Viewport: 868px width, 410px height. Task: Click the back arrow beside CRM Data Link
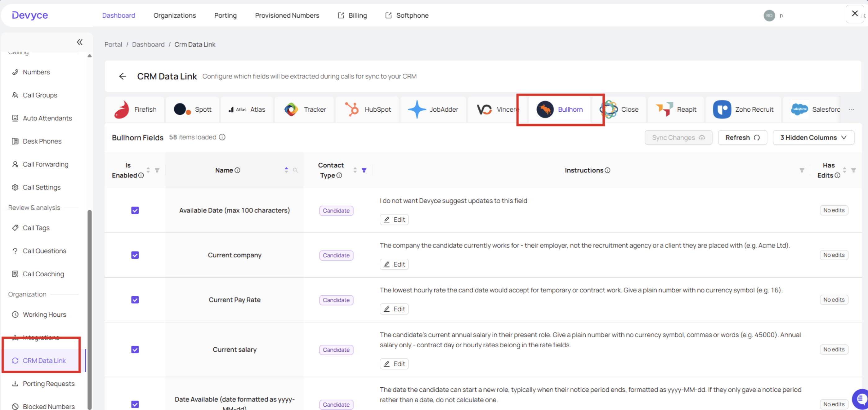point(122,77)
